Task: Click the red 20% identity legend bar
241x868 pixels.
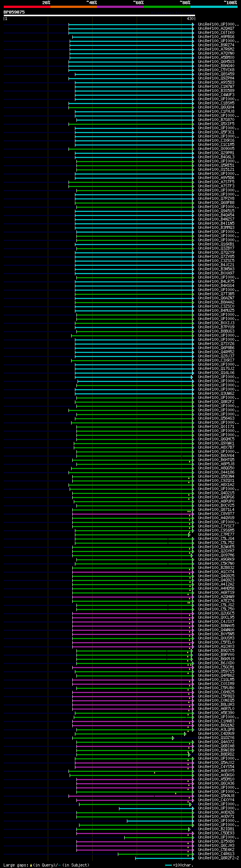Action: tap(27, 7)
